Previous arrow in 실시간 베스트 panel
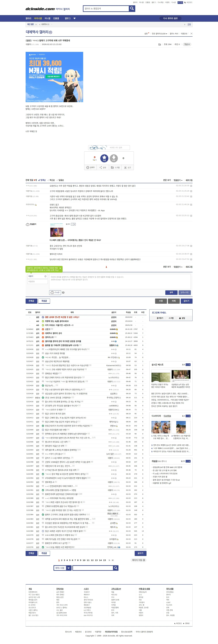 click(x=187, y=365)
